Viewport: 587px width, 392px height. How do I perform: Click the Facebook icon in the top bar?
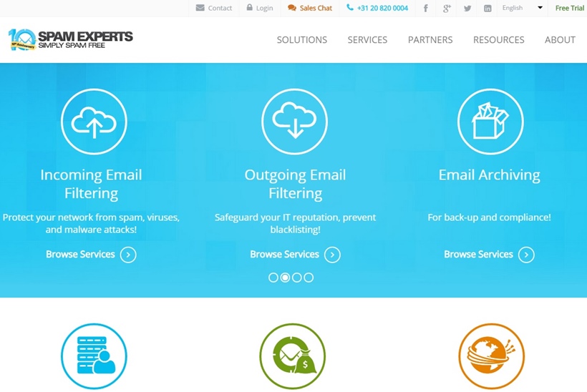click(426, 9)
